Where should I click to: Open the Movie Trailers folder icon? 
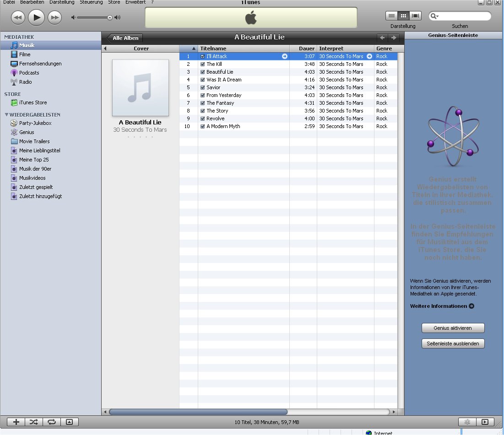[14, 141]
